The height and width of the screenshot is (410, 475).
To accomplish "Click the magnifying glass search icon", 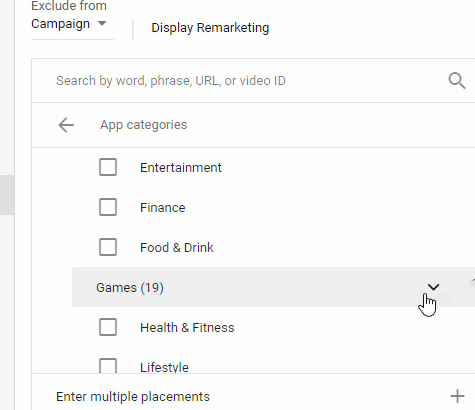I will (x=456, y=81).
